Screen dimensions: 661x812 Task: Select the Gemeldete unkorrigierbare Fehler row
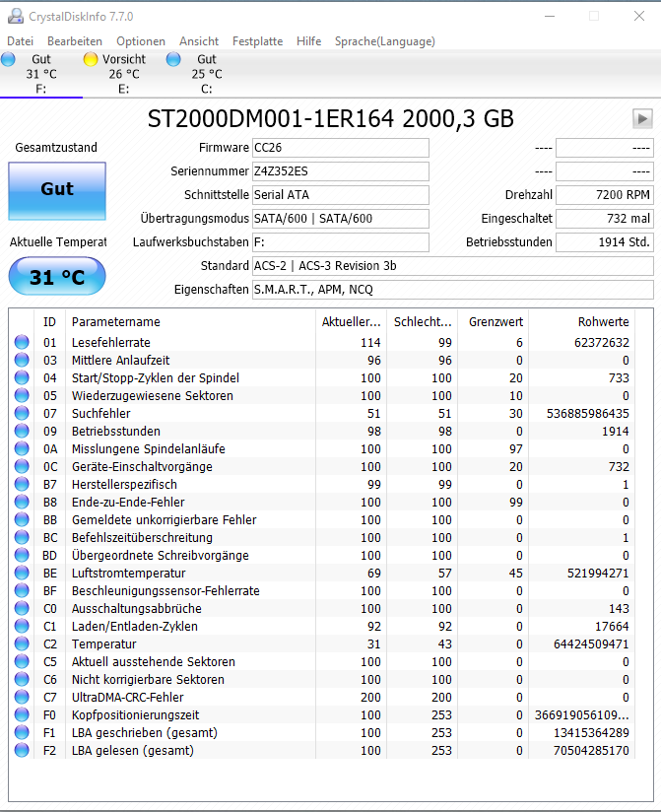coord(322,520)
